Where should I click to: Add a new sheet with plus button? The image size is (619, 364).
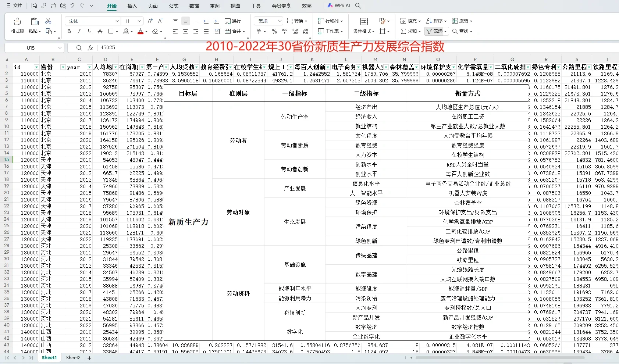click(89, 358)
